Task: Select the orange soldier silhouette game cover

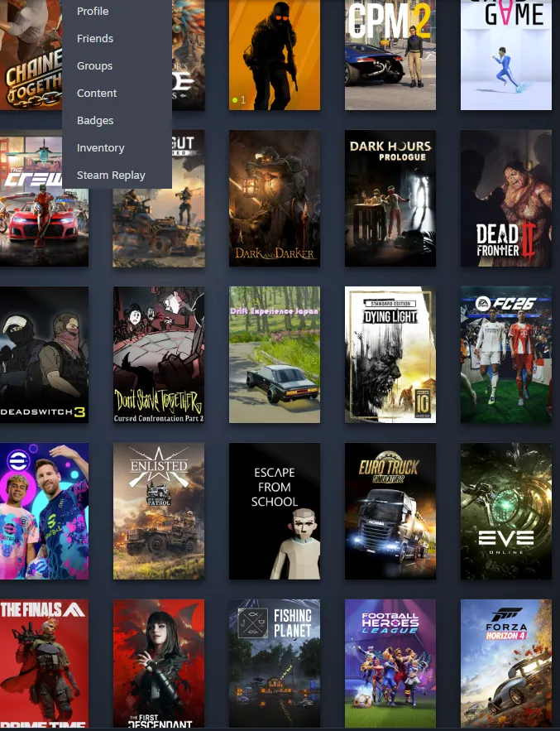Action: [x=275, y=55]
